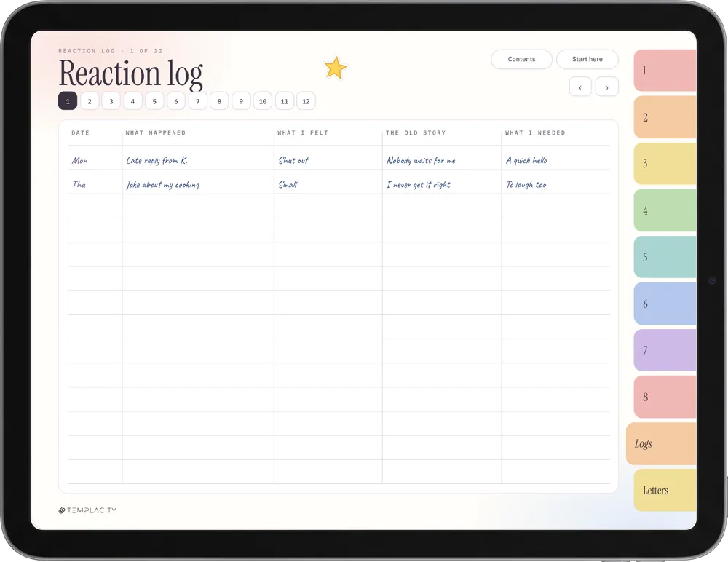This screenshot has height=562, width=728.
Task: Open the green side tab 4
Action: (665, 210)
